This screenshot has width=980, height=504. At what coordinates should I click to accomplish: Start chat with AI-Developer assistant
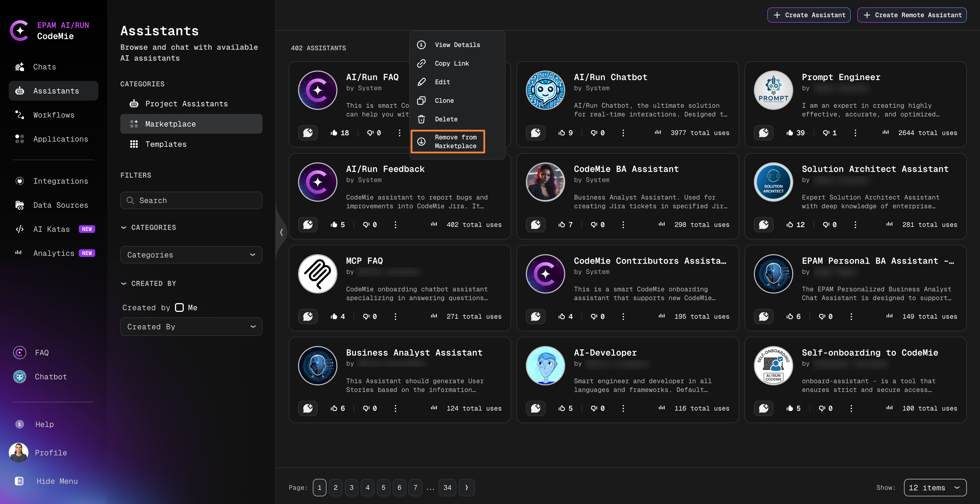[535, 408]
